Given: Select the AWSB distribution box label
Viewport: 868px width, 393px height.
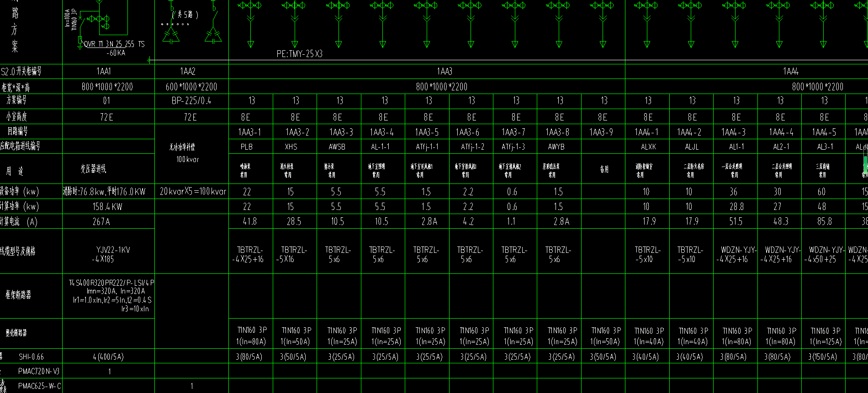Looking at the screenshot, I should click(337, 147).
